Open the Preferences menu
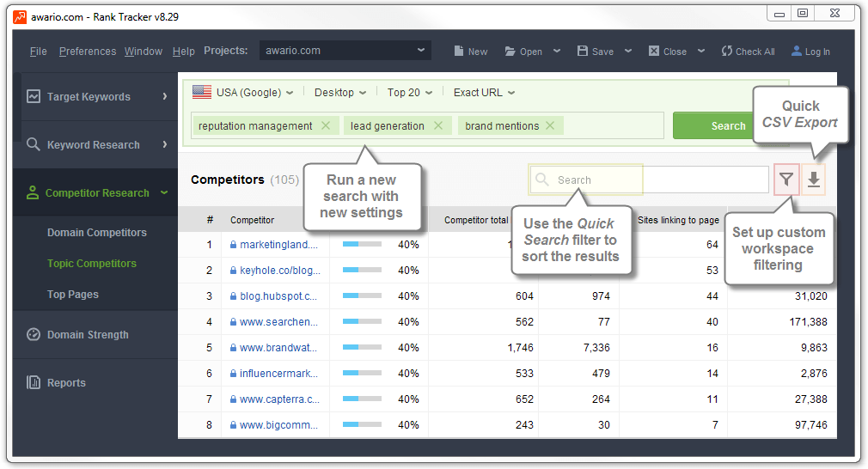Screen dimensions: 868x469 pyautogui.click(x=88, y=52)
